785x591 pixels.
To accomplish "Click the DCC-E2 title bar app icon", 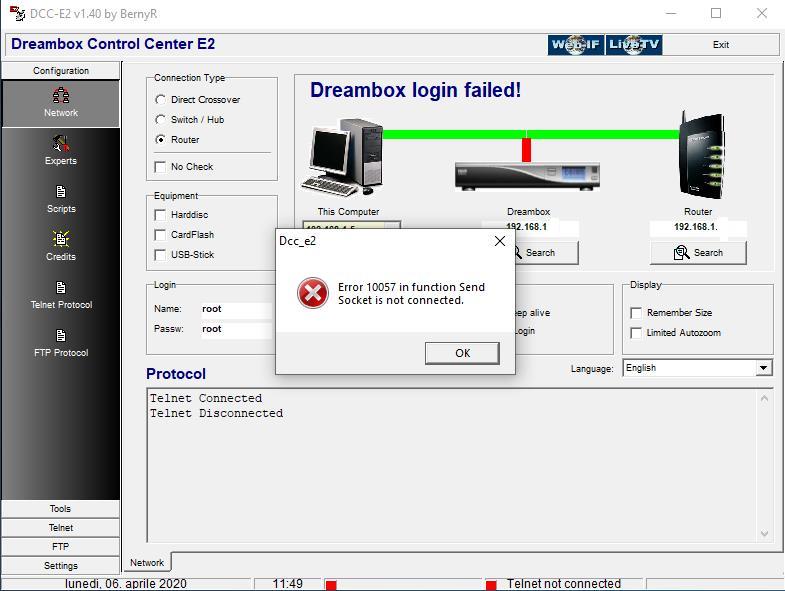I will [x=17, y=14].
